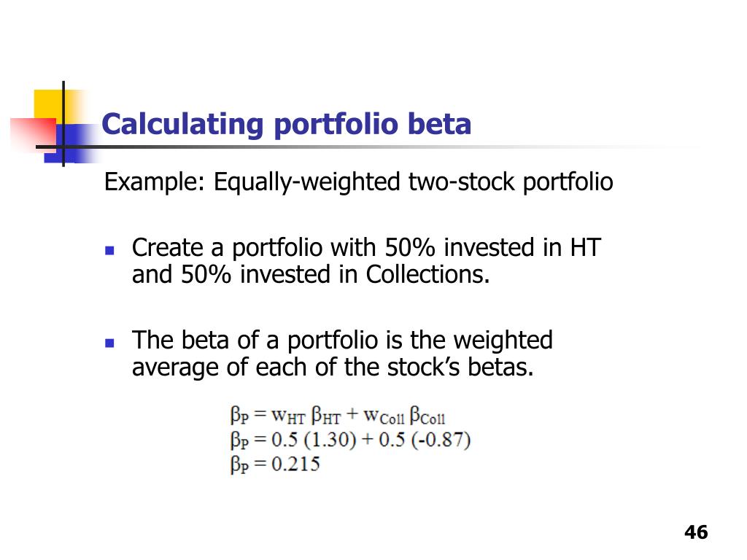Click the result line βP = 0.215
The width and height of the screenshot is (747, 560).
tap(275, 464)
